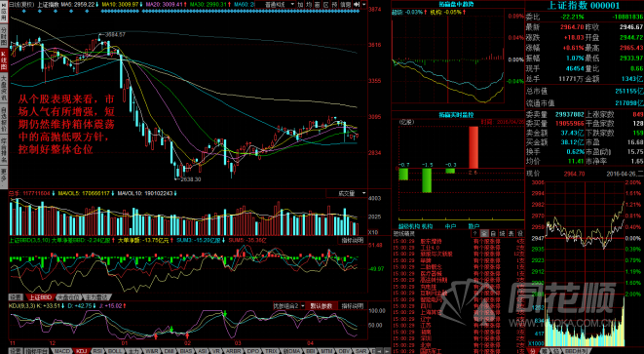This screenshot has height=354, width=644.
Task: Click the 均 moving average toolbar button
Action: click(309, 4)
